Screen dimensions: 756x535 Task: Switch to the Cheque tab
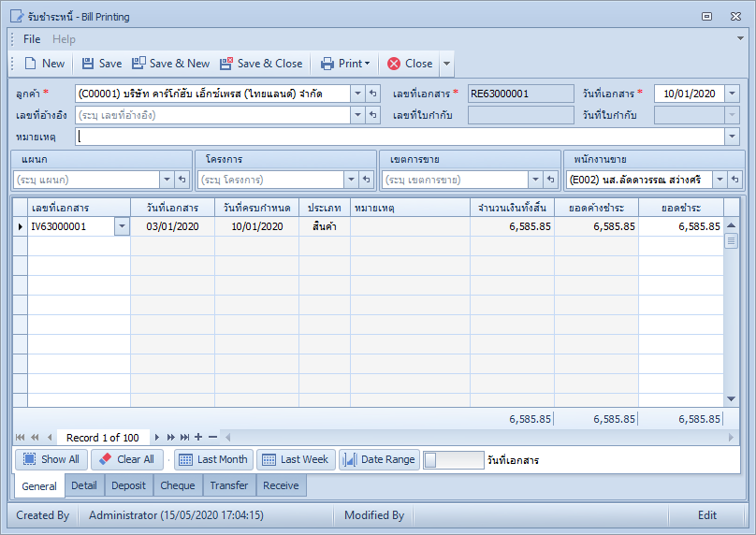coord(178,485)
